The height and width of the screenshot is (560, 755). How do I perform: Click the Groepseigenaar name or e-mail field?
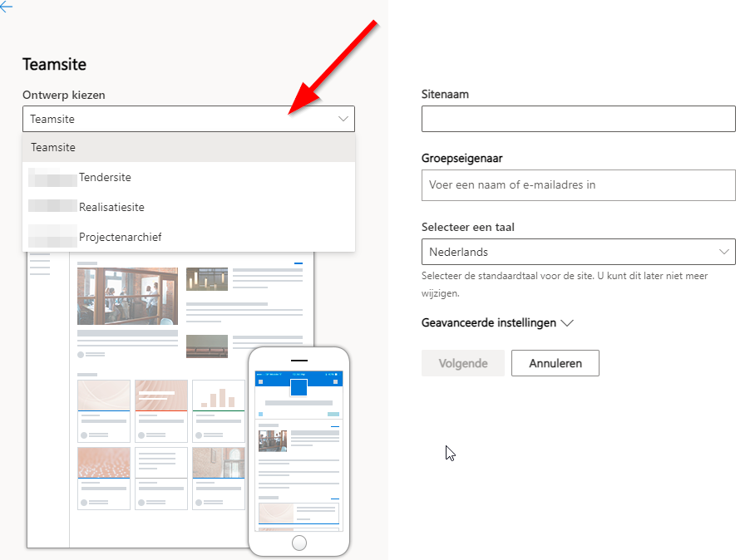(578, 185)
